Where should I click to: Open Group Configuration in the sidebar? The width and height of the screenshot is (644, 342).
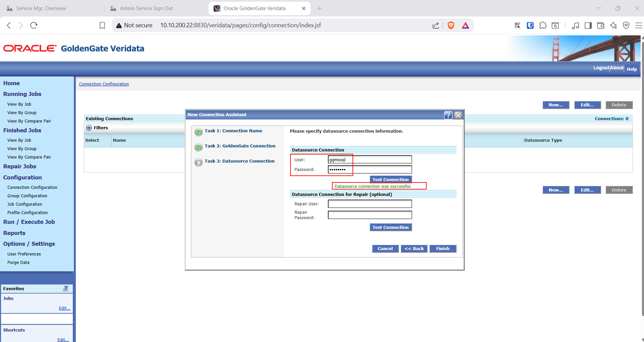pos(27,196)
